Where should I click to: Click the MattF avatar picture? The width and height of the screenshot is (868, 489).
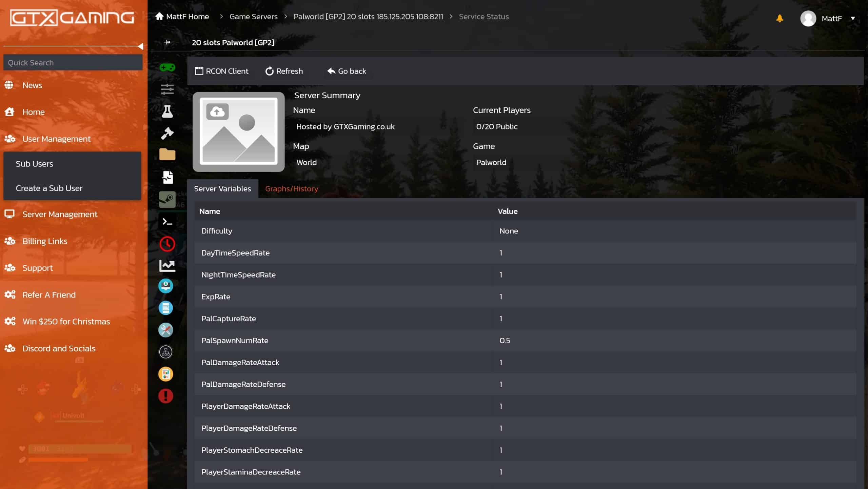point(808,18)
